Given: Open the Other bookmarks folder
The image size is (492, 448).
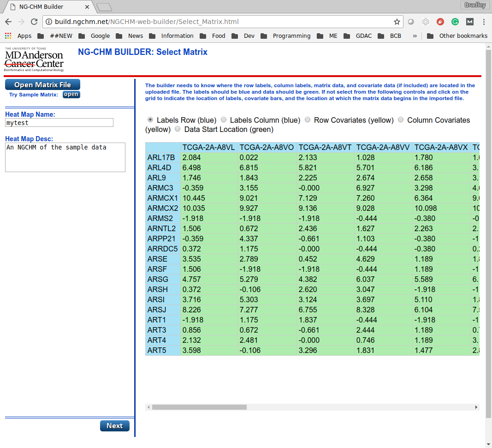Looking at the screenshot, I should click(x=457, y=36).
